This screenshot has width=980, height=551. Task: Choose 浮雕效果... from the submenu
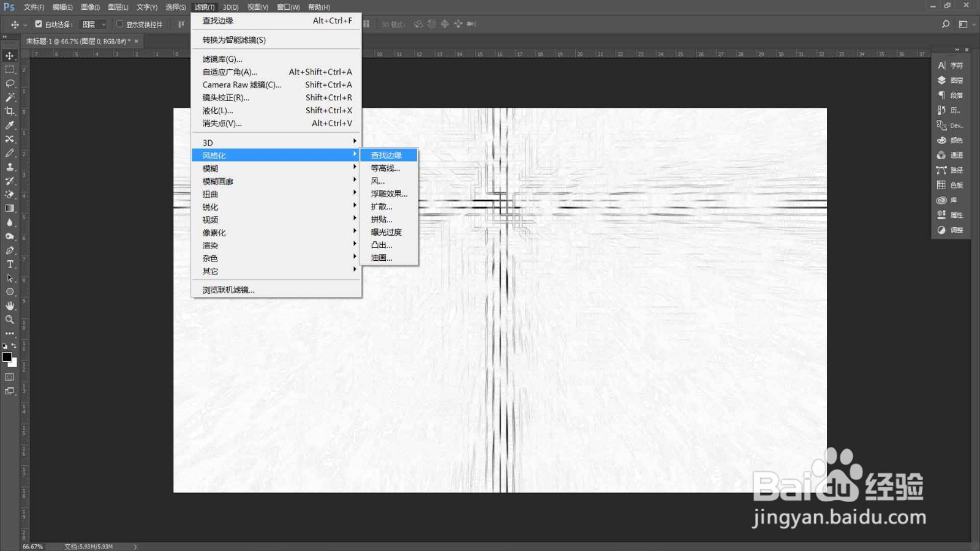coord(389,194)
